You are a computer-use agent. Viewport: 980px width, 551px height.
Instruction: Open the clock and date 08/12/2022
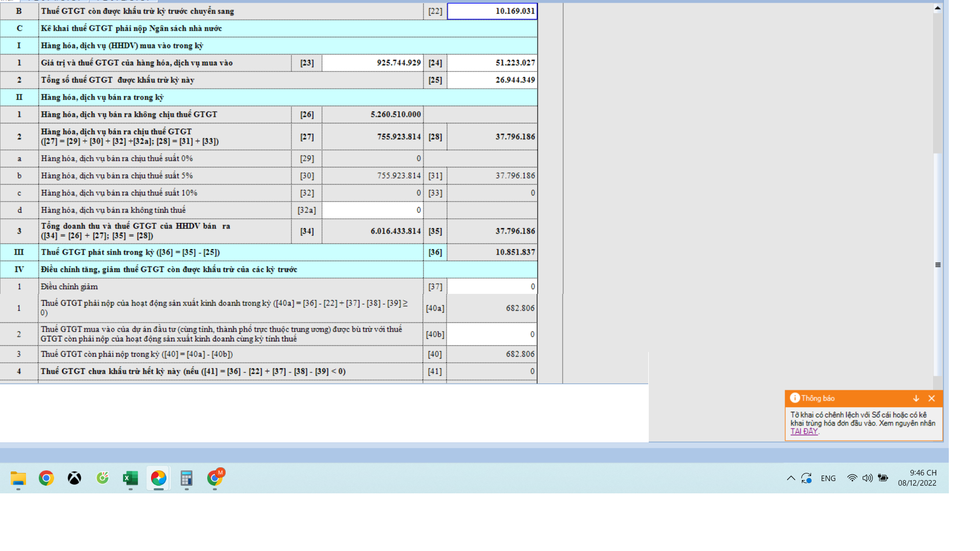click(917, 478)
